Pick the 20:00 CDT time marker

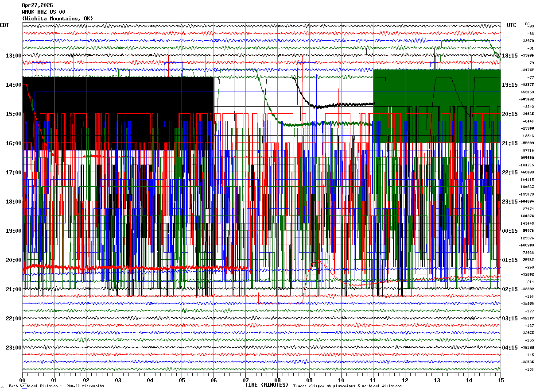coord(13,260)
